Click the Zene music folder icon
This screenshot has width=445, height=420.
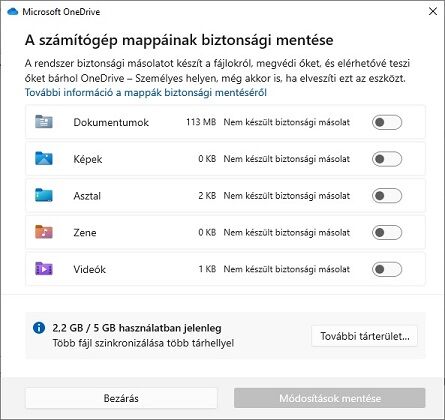click(44, 232)
